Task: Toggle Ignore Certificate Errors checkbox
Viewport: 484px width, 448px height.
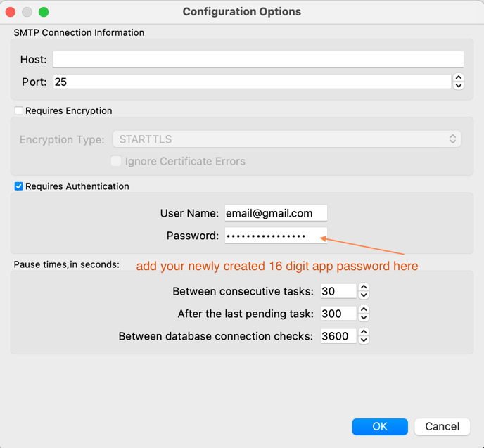Action: pos(116,161)
